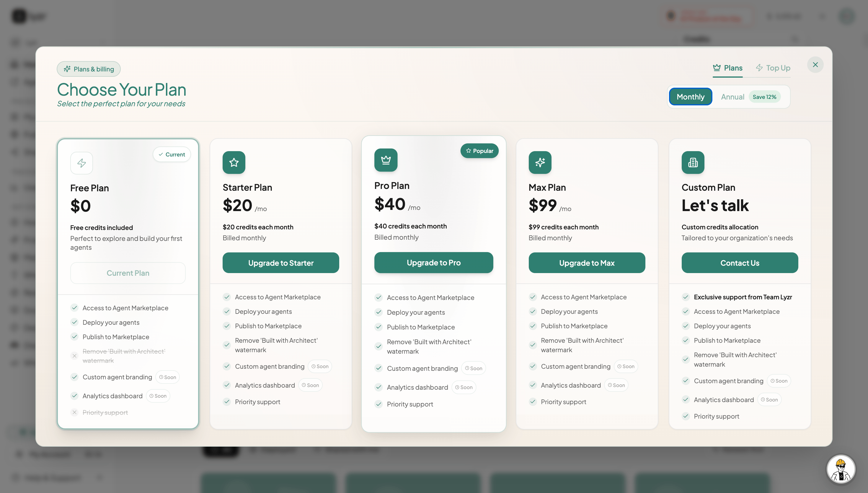Click Soon badge next to Starter's Custom agent branding
Image resolution: width=868 pixels, height=493 pixels.
coord(320,366)
